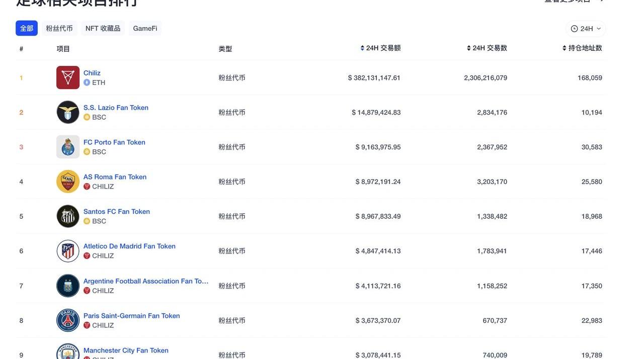Click the 168,059 holder addresses value
The height and width of the screenshot is (359, 644).
pos(590,78)
